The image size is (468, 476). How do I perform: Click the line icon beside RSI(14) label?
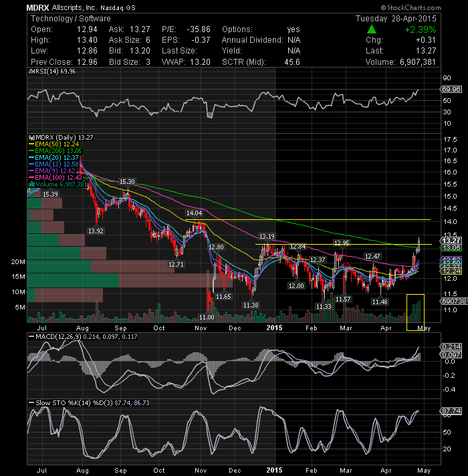coord(31,72)
